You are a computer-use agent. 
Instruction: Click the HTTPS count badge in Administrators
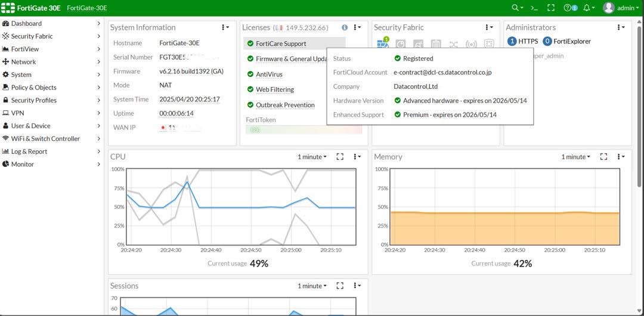tap(512, 41)
